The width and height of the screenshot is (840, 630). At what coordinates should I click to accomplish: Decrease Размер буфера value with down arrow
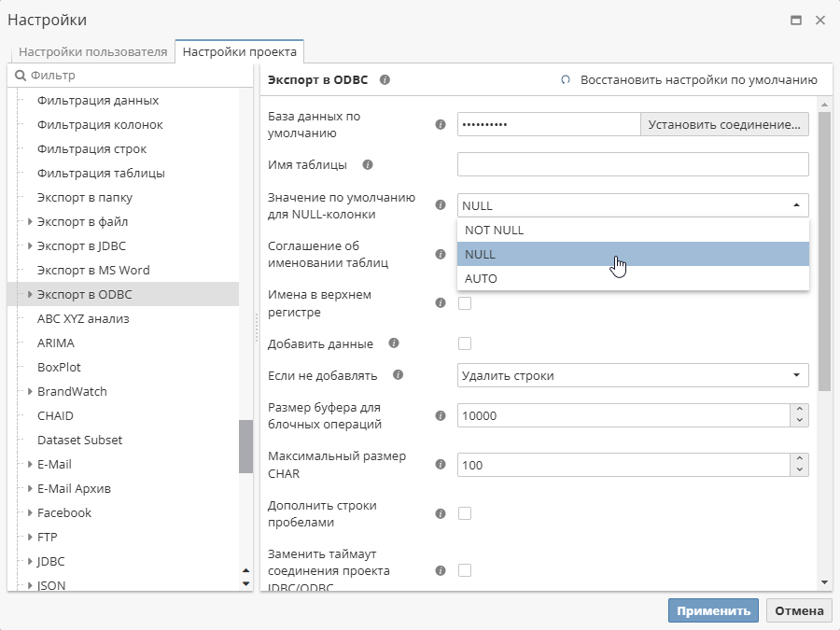coord(799,421)
